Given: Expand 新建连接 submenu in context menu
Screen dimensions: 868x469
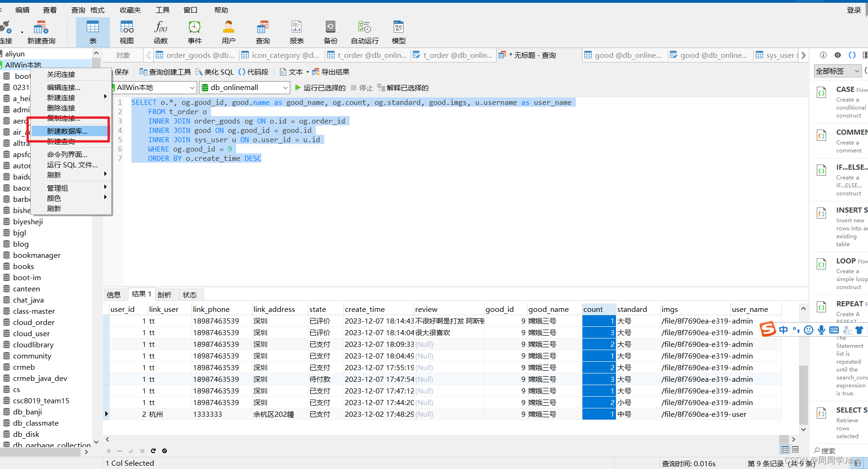Looking at the screenshot, I should point(71,97).
